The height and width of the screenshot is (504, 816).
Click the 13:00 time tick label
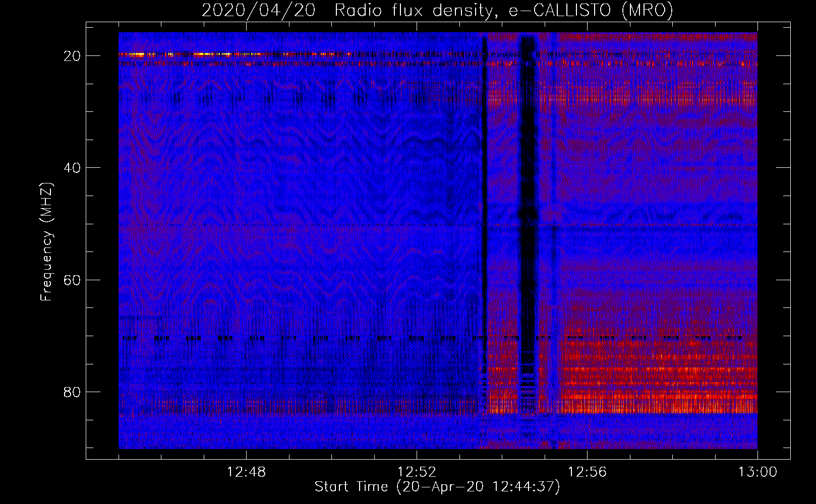(x=758, y=472)
